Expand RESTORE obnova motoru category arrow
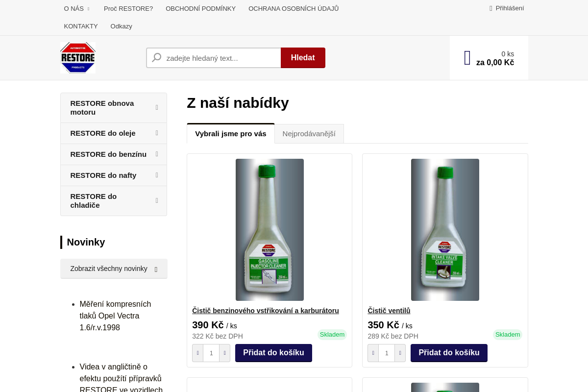Screen dimensions: 588x392 point(157,107)
